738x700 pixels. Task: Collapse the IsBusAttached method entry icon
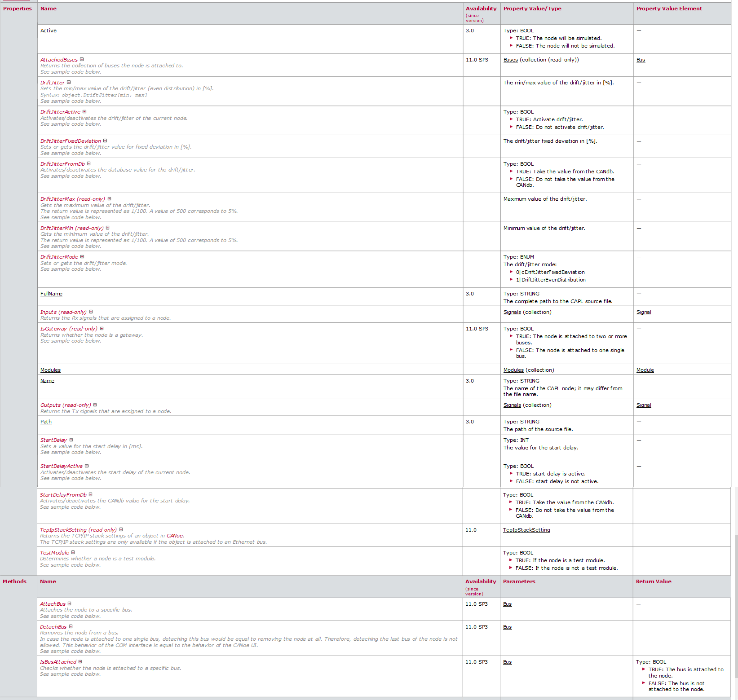pos(80,661)
